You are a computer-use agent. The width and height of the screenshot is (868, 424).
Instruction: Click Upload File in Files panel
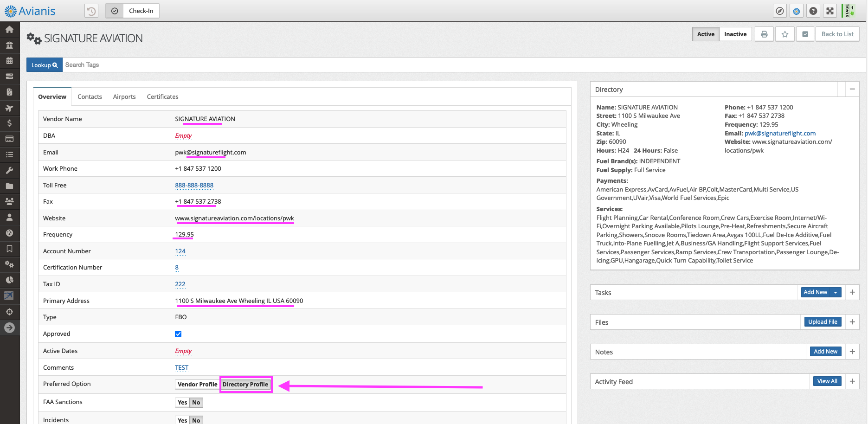tap(823, 322)
